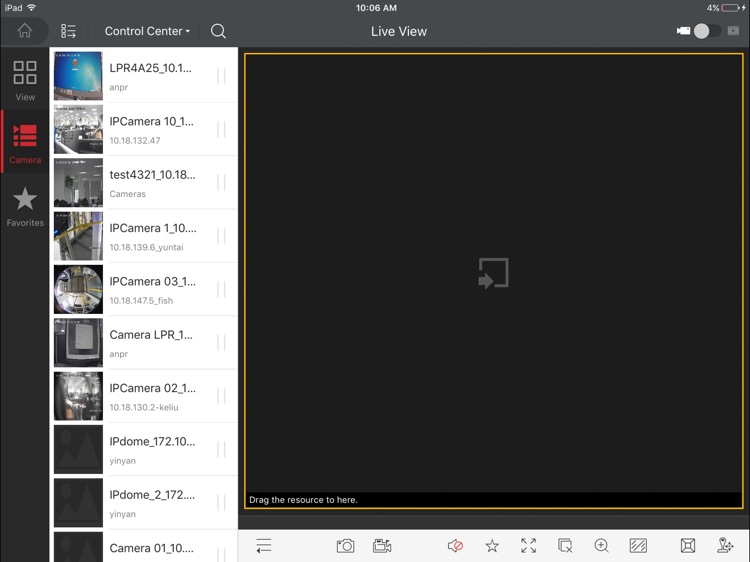Image resolution: width=750 pixels, height=562 pixels.
Task: Click the 10.18.147.5_fish subtitle
Action: pyautogui.click(x=141, y=300)
